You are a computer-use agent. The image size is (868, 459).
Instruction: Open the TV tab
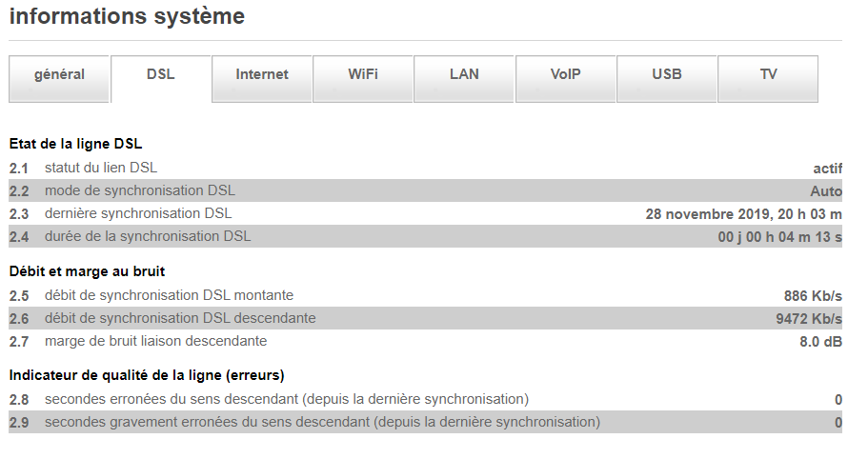coord(768,75)
